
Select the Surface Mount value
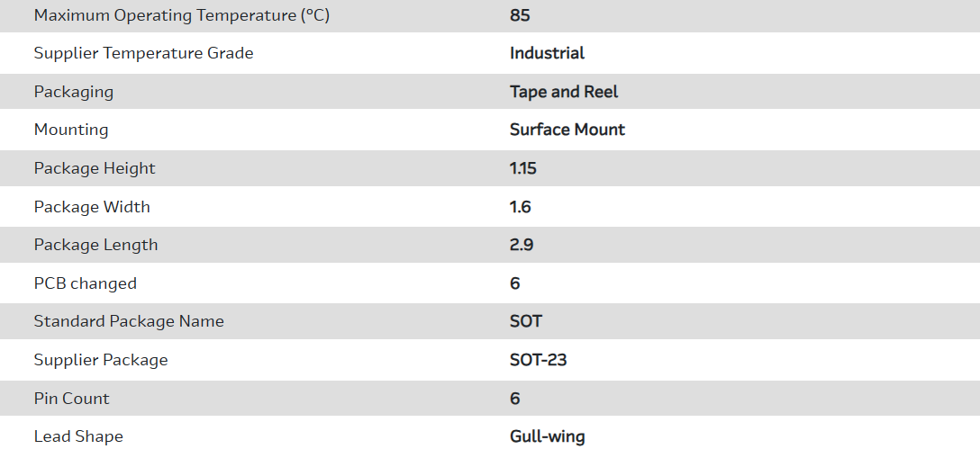pos(567,130)
